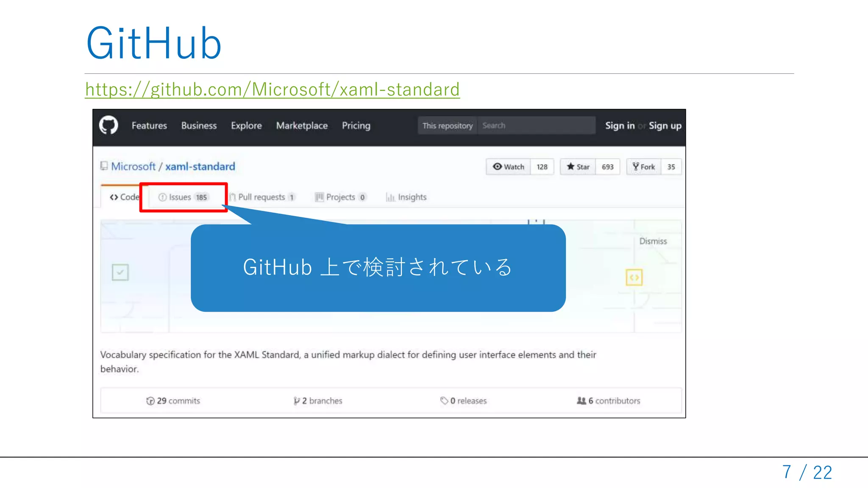This screenshot has width=868, height=488.
Task: Click the fork icon
Action: [x=635, y=166]
